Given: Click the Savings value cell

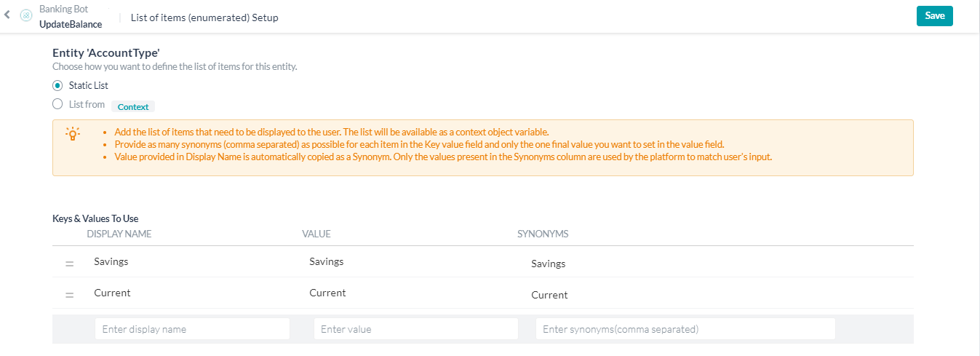Looking at the screenshot, I should [x=327, y=261].
